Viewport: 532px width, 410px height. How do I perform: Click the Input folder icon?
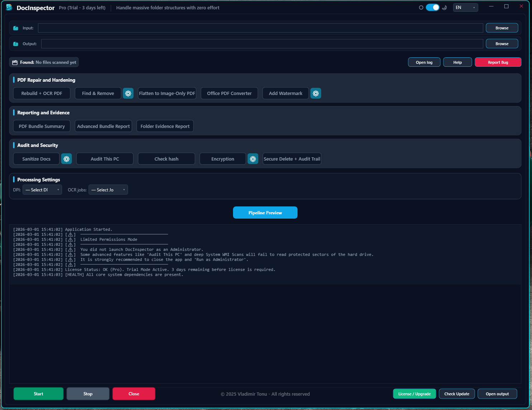click(16, 28)
